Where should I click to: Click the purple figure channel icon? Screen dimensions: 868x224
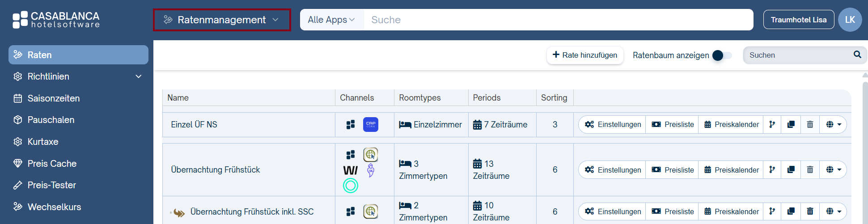(x=371, y=170)
